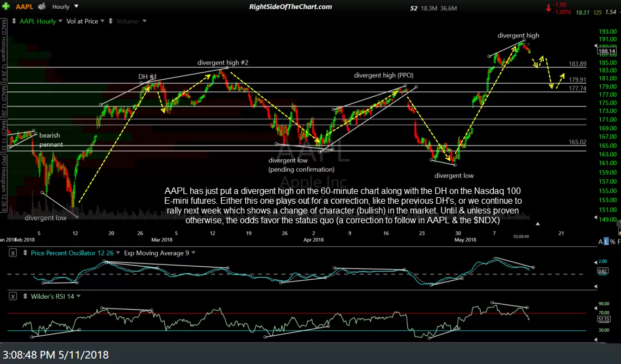Viewport: 621px width, 364px height.
Task: Click the 0.62 PPO value marker
Action: tap(603, 271)
